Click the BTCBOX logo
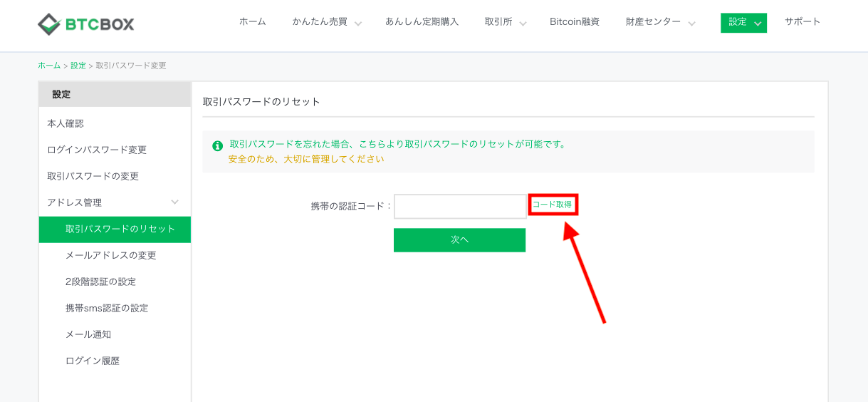 tap(85, 24)
